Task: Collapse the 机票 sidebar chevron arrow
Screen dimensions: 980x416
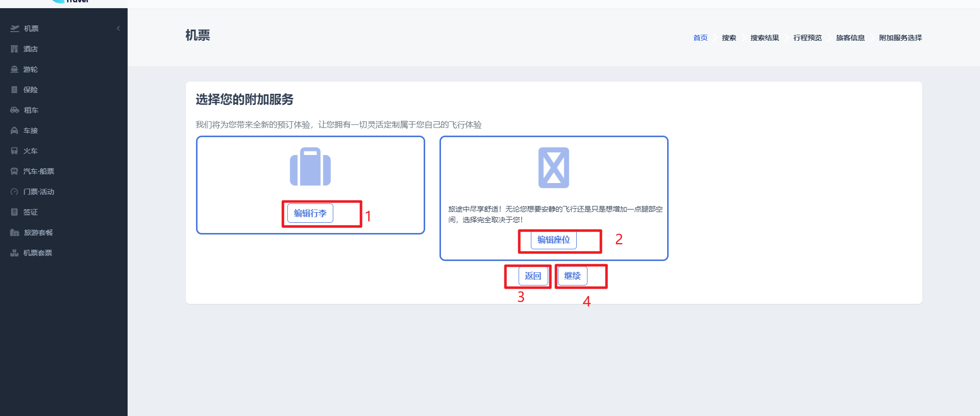Action: pyautogui.click(x=118, y=29)
